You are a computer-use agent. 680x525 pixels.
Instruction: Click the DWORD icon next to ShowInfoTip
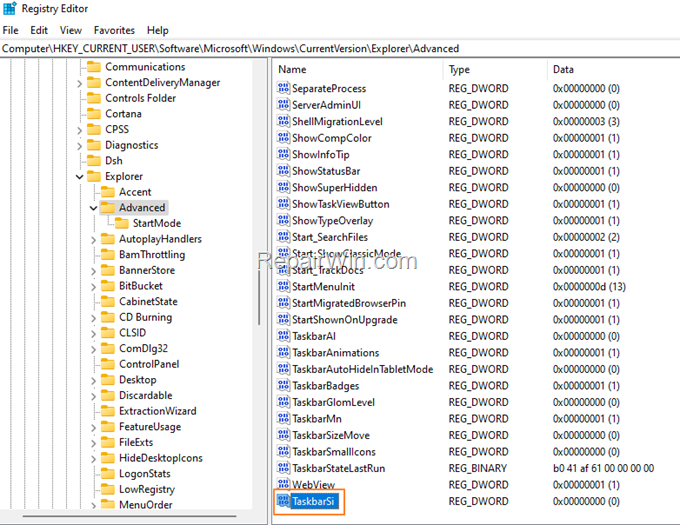pyautogui.click(x=283, y=154)
